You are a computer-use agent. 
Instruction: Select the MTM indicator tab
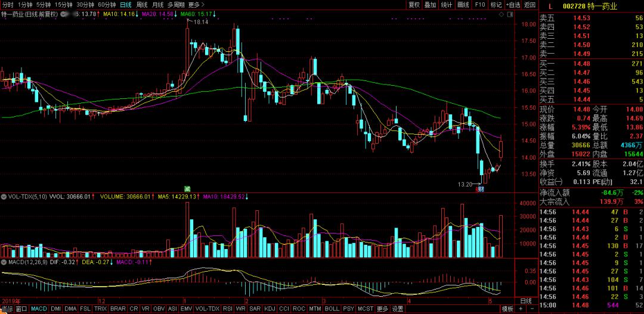point(315,309)
